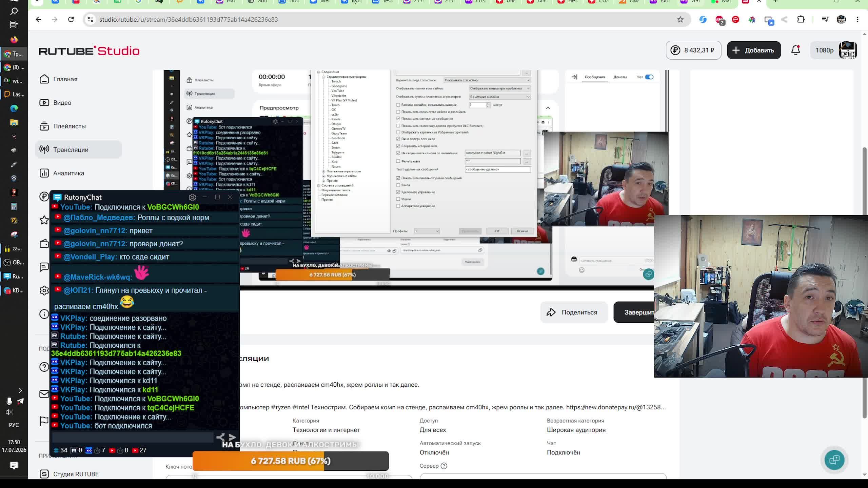Click the info circle icon in sidebar
Image resolution: width=868 pixels, height=488 pixels.
pos(44,314)
